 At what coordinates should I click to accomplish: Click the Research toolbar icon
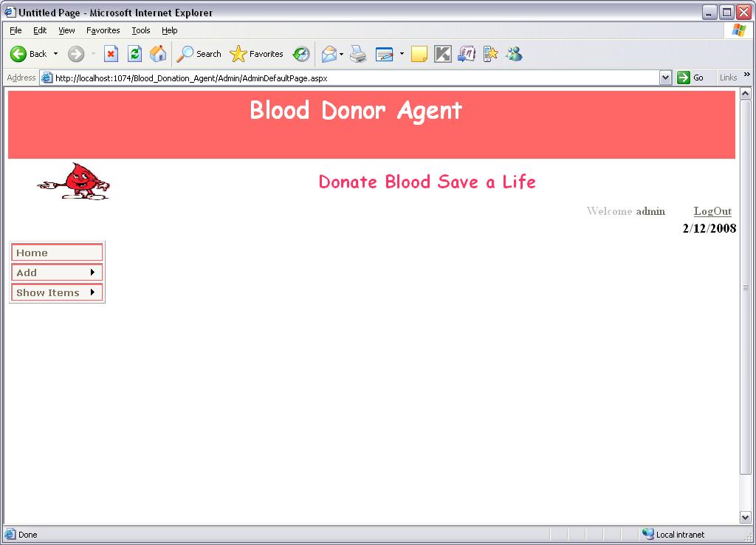(x=467, y=54)
